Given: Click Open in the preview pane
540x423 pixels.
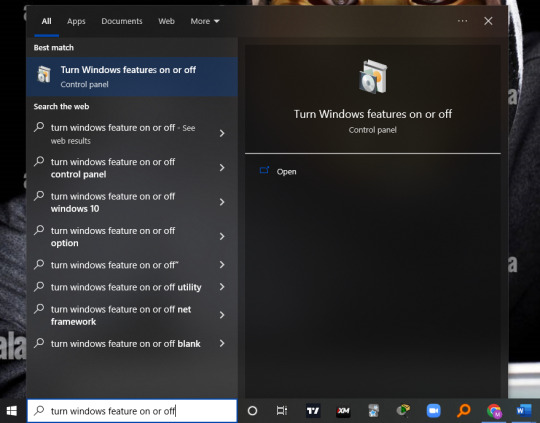Looking at the screenshot, I should click(x=286, y=172).
